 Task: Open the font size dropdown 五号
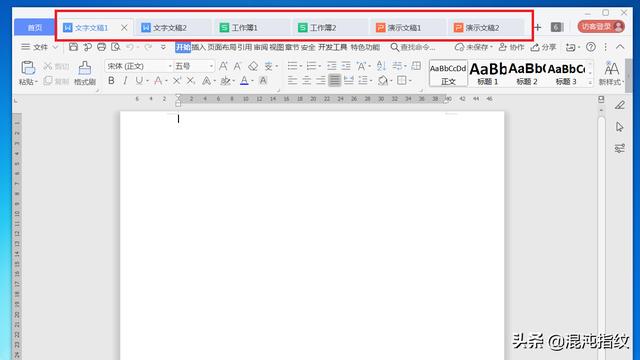coord(194,66)
